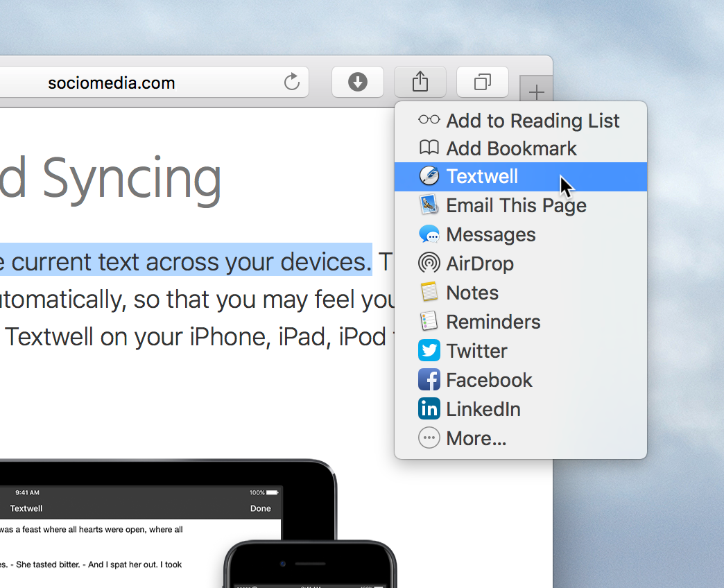Click highlighted text 'current text across your devices.'
Viewport: 724px width, 588px height.
pyautogui.click(x=191, y=261)
